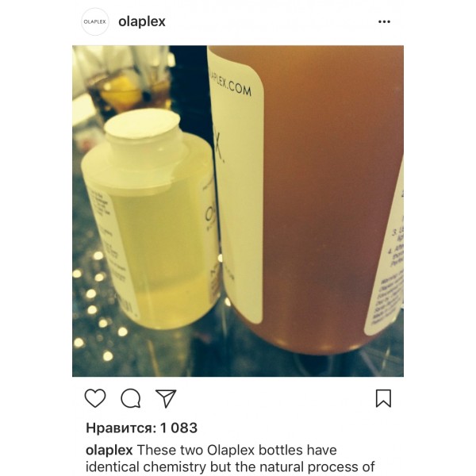Tap the glowing bokeh light spots in the photo
Image resolution: width=476 pixels, height=476 pixels.
[97, 306]
